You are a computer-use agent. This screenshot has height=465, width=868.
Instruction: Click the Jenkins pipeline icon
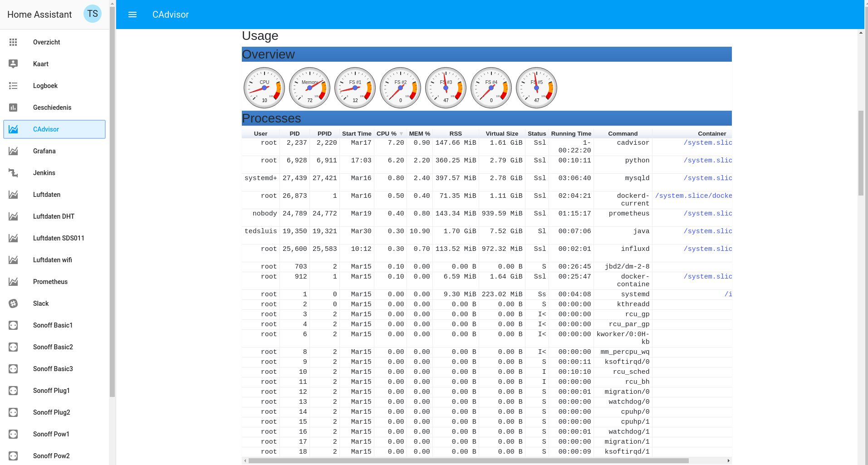click(x=13, y=173)
